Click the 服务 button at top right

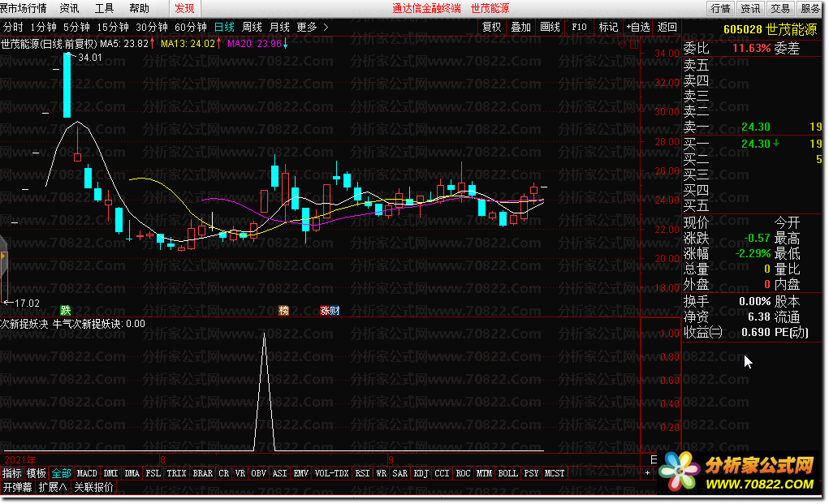pos(810,8)
